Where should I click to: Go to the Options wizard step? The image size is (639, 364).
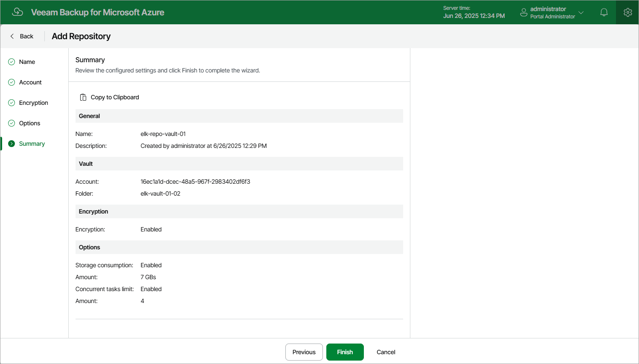pyautogui.click(x=29, y=123)
